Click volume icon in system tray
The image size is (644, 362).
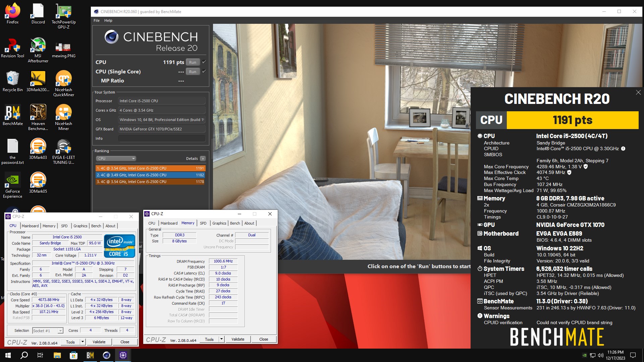coord(600,355)
